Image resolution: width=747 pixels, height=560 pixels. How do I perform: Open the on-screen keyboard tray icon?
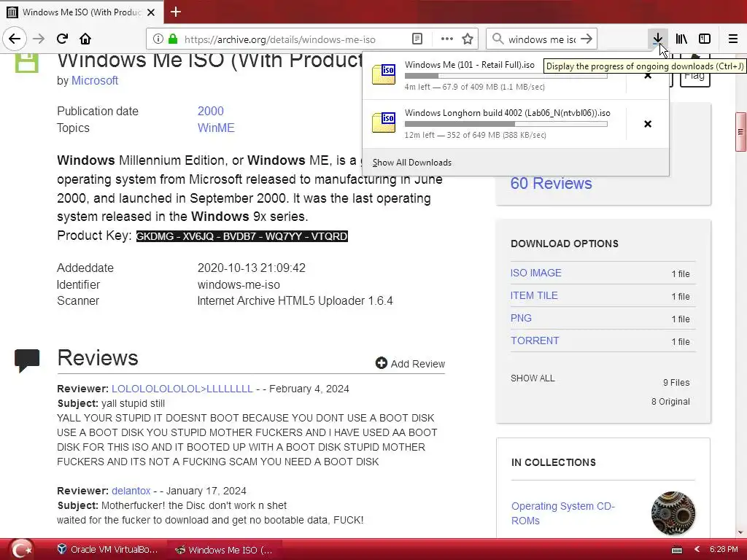click(x=677, y=550)
